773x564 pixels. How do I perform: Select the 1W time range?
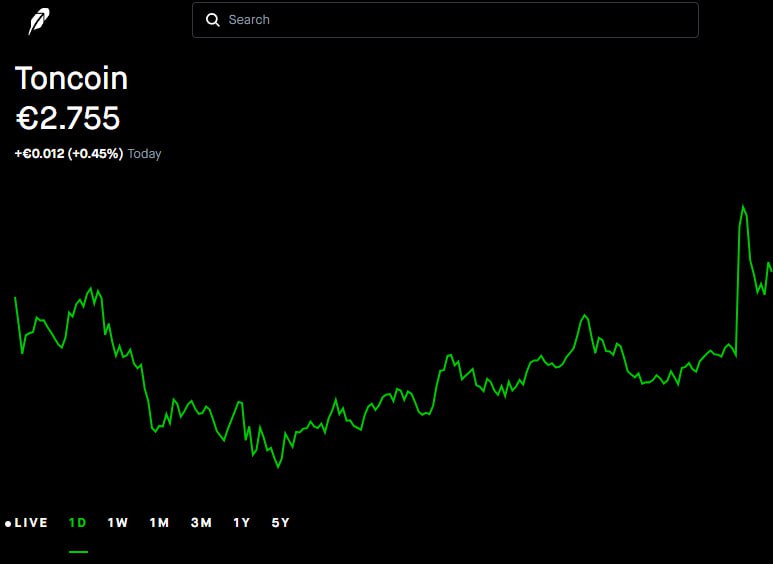pyautogui.click(x=118, y=523)
